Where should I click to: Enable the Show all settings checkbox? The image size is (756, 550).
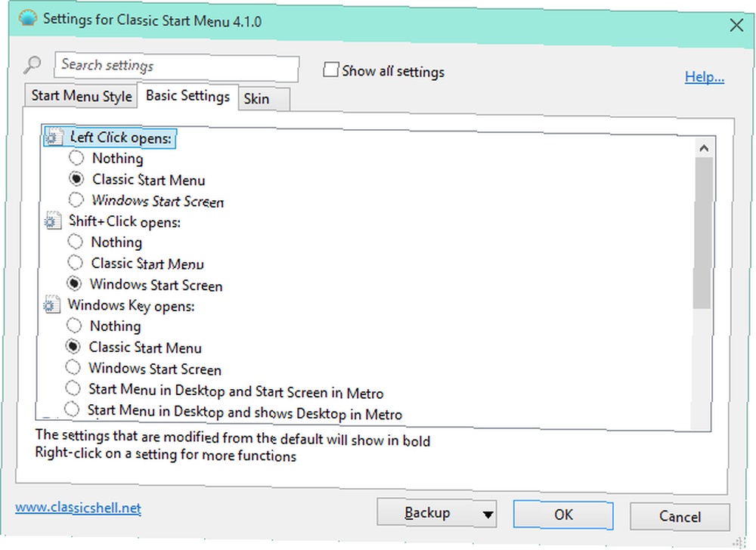330,70
